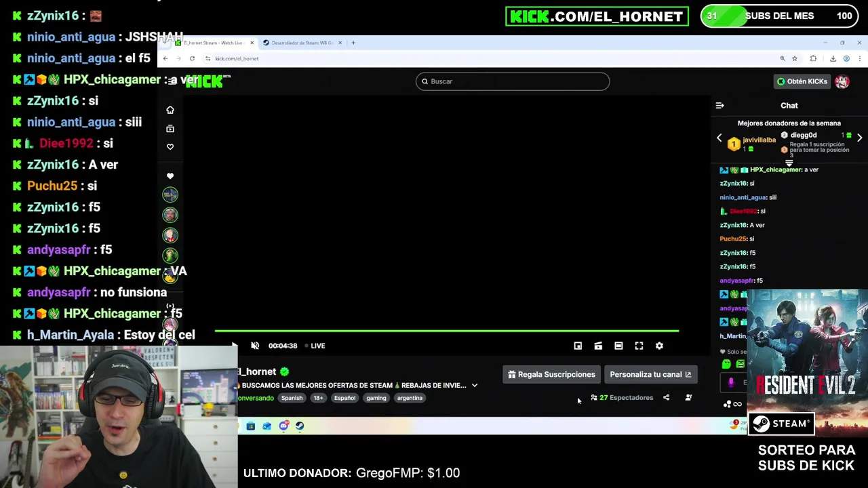Open a new browser tab

pos(353,43)
